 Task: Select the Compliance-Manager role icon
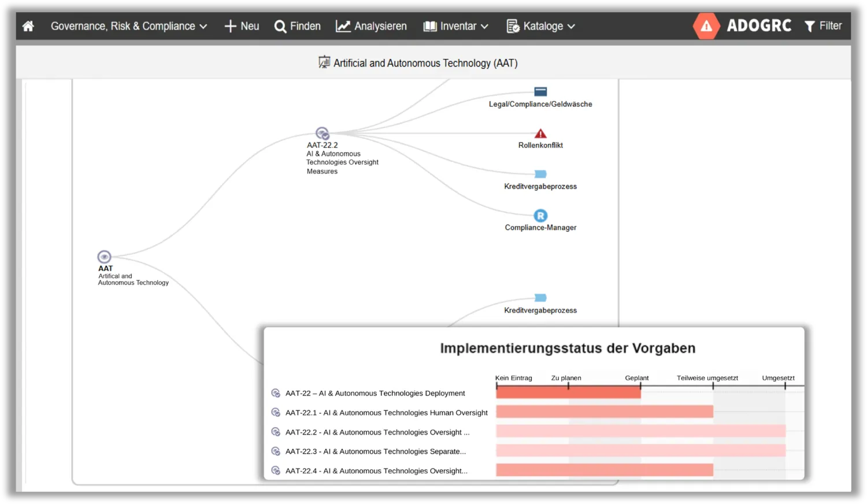click(540, 216)
